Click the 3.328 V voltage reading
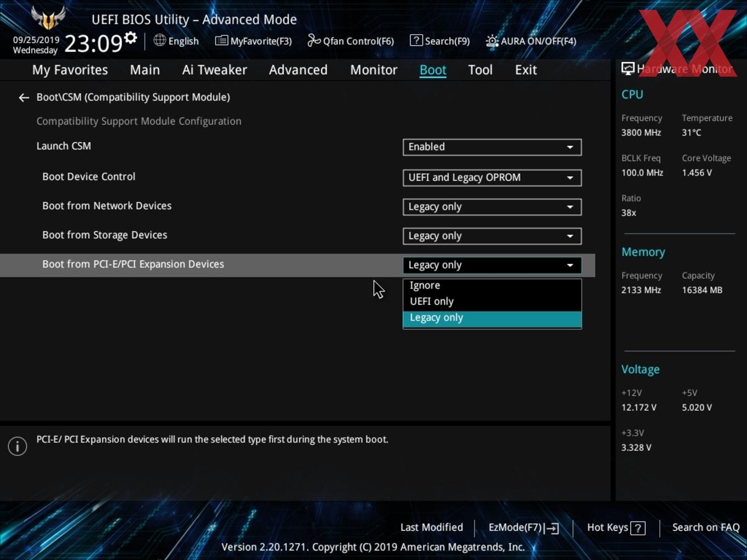Image resolution: width=747 pixels, height=560 pixels. point(636,448)
